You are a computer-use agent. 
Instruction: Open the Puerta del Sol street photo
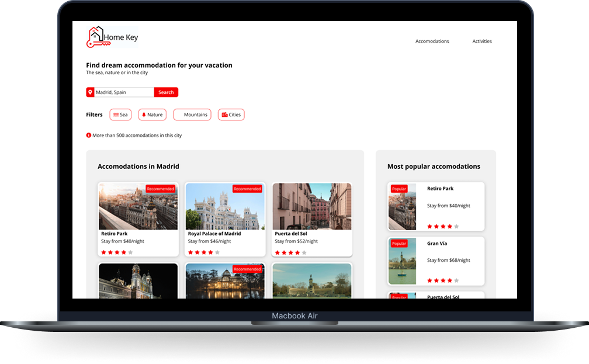coord(312,206)
